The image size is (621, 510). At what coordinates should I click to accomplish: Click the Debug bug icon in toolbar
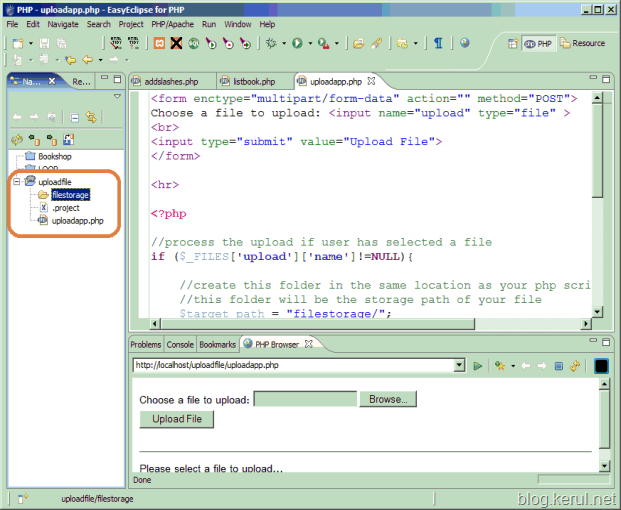(270, 43)
